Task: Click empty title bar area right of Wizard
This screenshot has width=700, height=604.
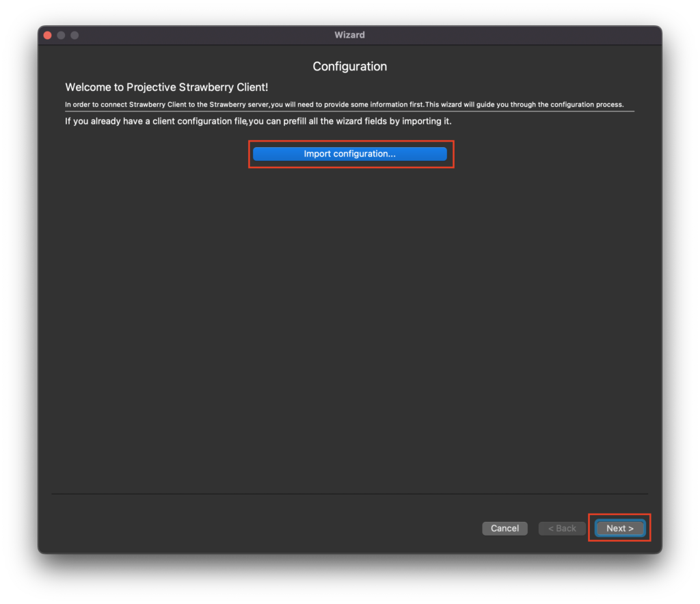Action: point(513,35)
